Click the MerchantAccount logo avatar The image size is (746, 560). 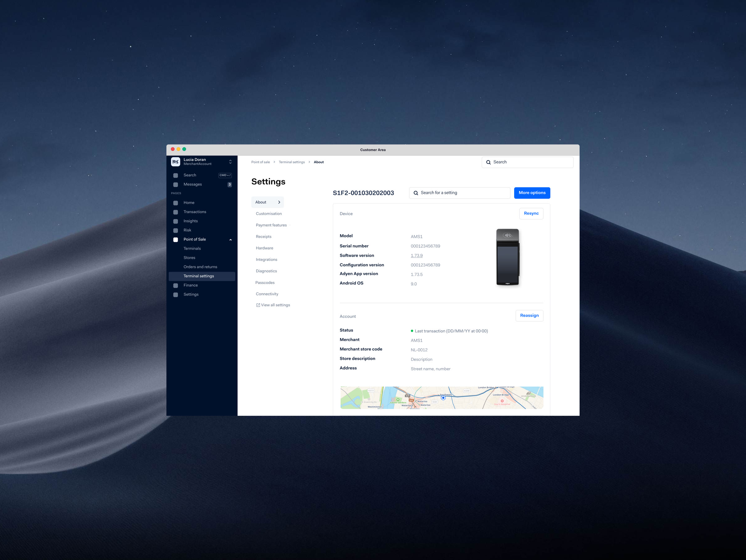[175, 162]
